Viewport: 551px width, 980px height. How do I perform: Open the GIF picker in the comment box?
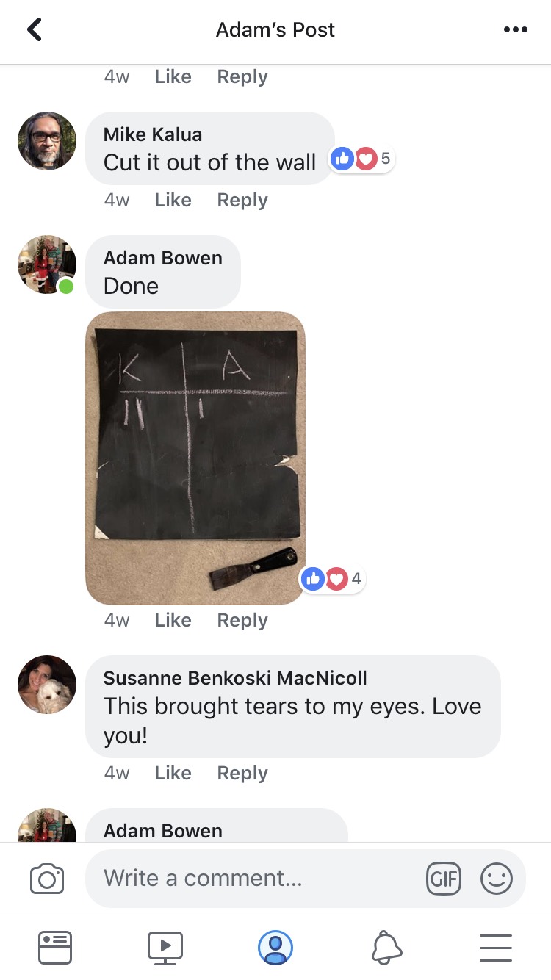coord(444,879)
